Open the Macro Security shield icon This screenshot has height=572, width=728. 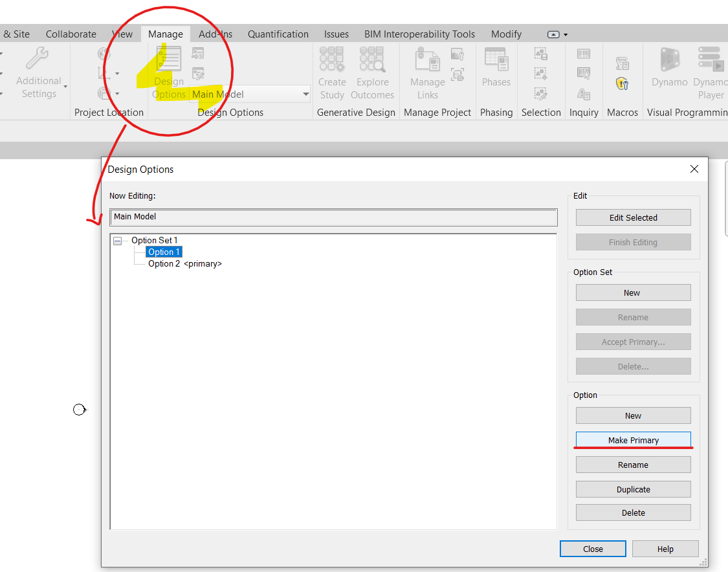point(622,83)
